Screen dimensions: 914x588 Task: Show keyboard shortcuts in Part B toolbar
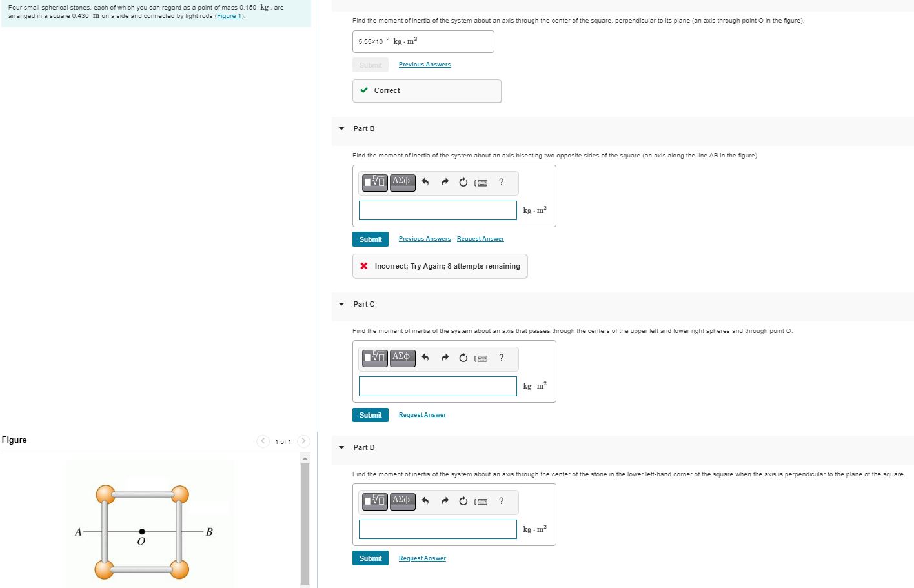(x=482, y=183)
